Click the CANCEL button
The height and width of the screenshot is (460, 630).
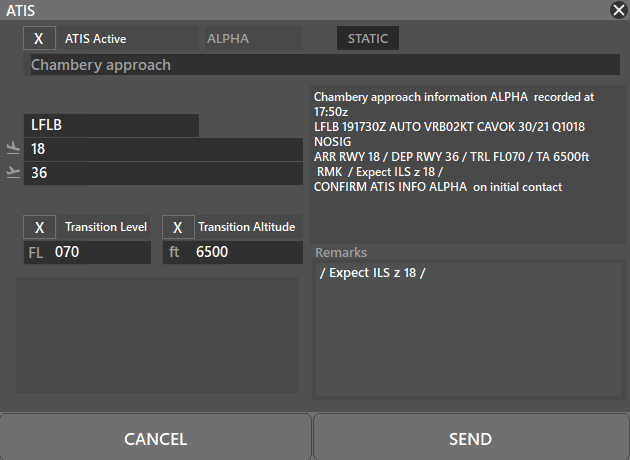tap(155, 437)
